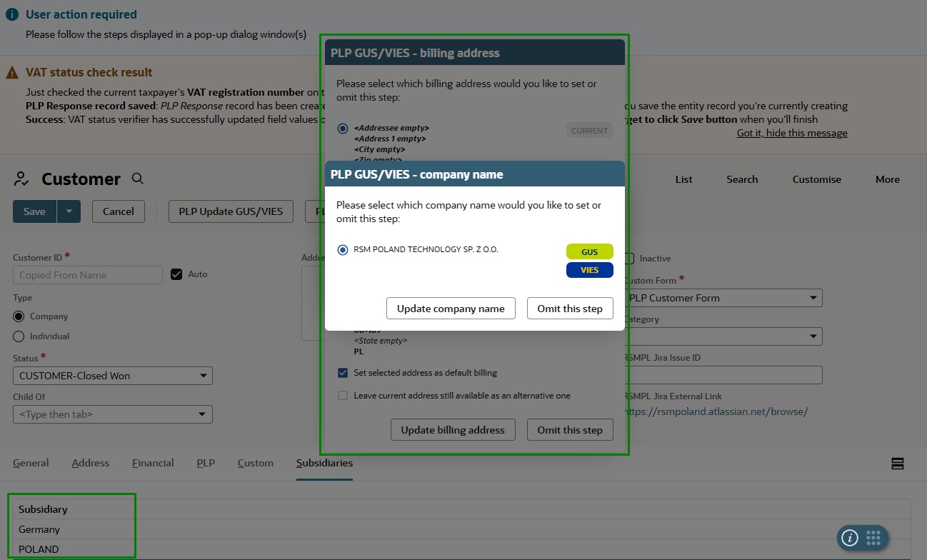Click the blue VIES source badge

pyautogui.click(x=589, y=270)
